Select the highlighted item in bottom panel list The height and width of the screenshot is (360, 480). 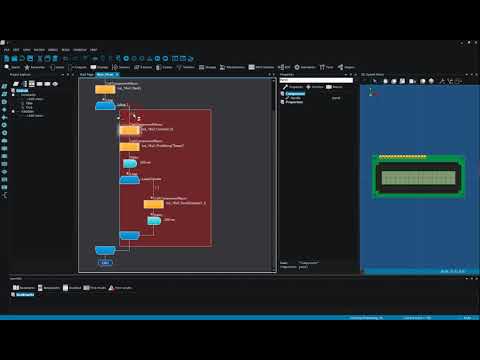click(x=25, y=295)
